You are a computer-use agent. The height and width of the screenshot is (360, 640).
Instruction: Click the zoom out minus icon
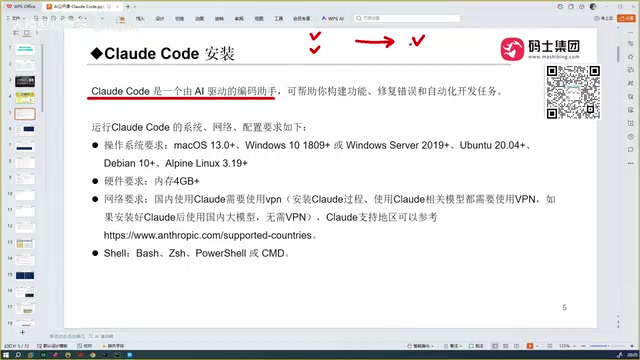(583, 346)
